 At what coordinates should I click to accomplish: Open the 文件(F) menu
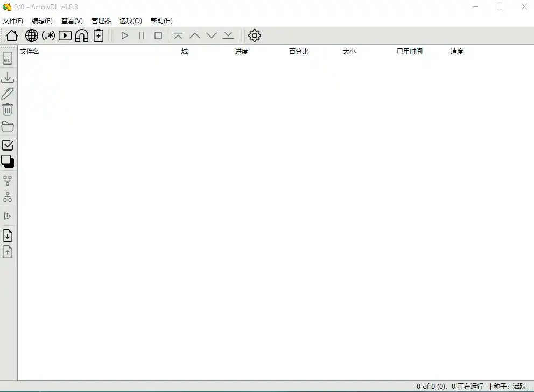tap(13, 21)
